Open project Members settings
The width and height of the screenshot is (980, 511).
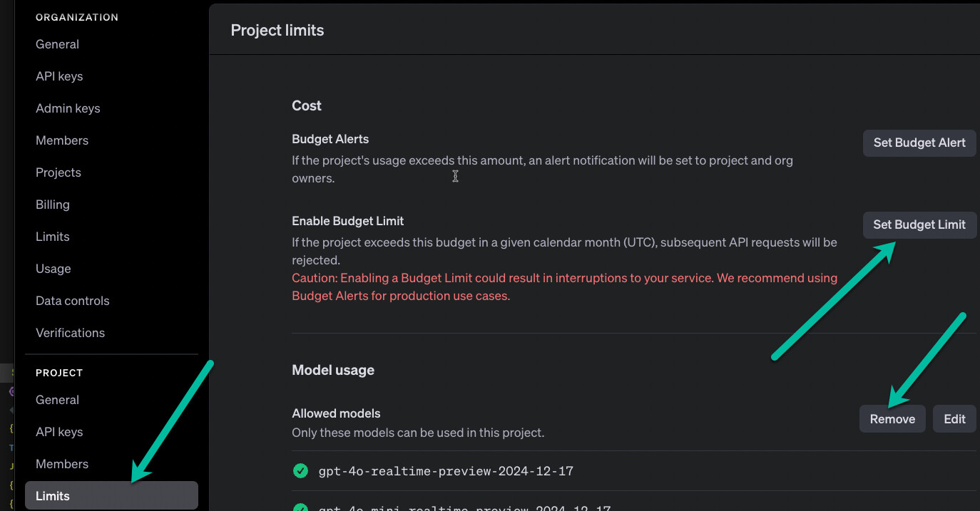tap(62, 463)
